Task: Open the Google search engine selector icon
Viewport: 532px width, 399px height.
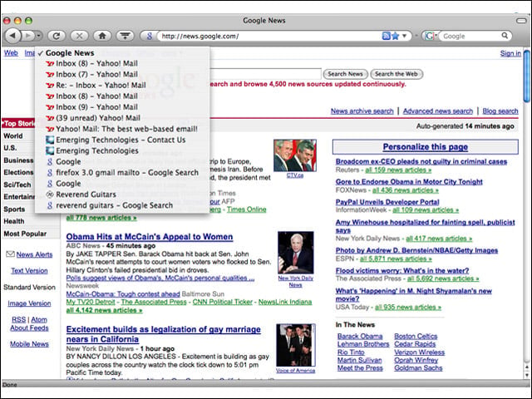Action: 431,36
